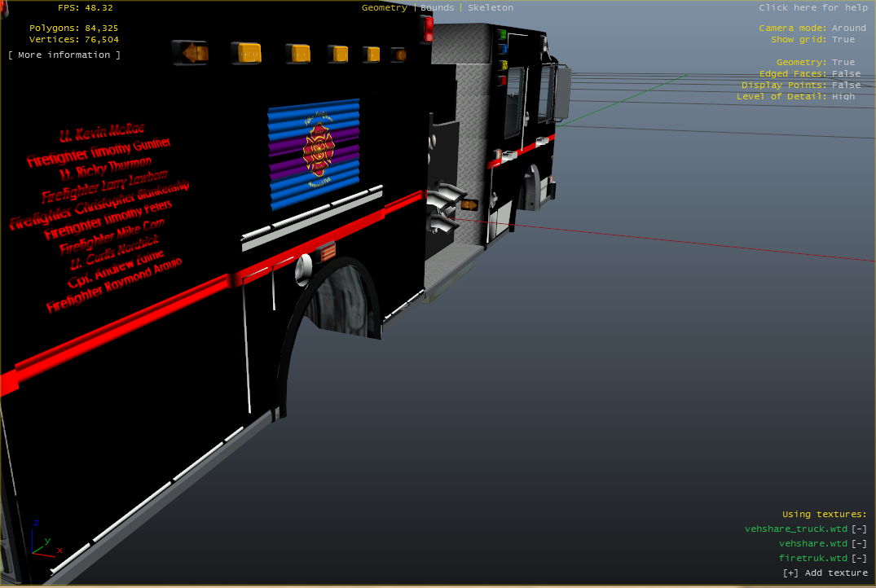This screenshot has width=876, height=588.
Task: Select the Geometry view tab
Action: click(x=384, y=7)
